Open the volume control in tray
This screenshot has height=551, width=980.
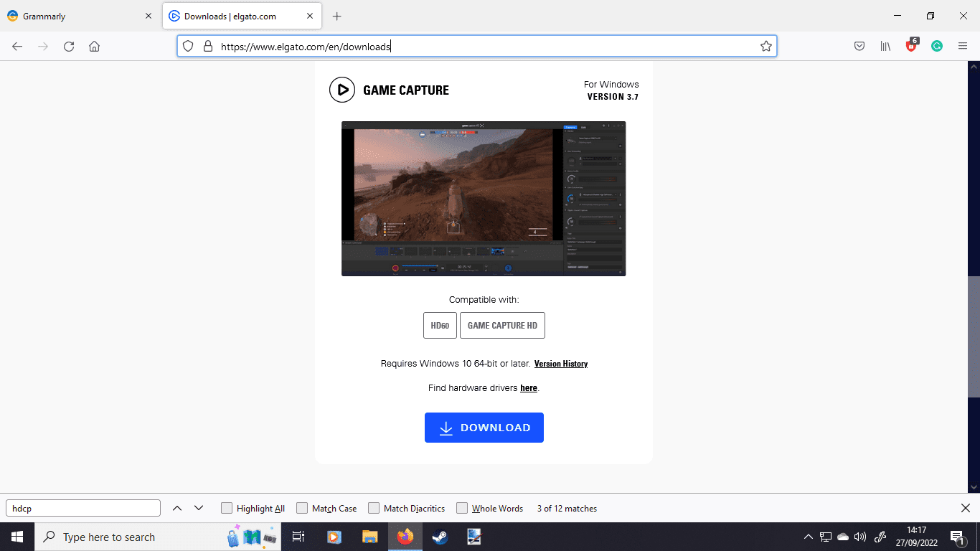tap(860, 537)
